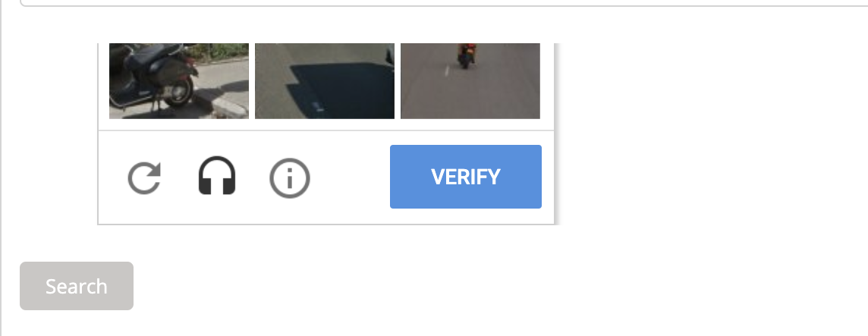This screenshot has height=336, width=868.
Task: Get a new challenge with the reload icon
Action: click(144, 177)
